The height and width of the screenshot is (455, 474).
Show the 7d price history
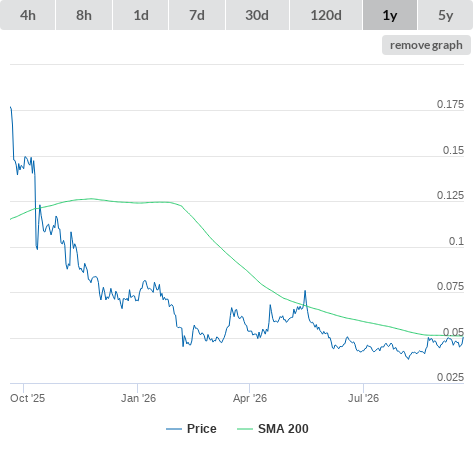point(197,15)
